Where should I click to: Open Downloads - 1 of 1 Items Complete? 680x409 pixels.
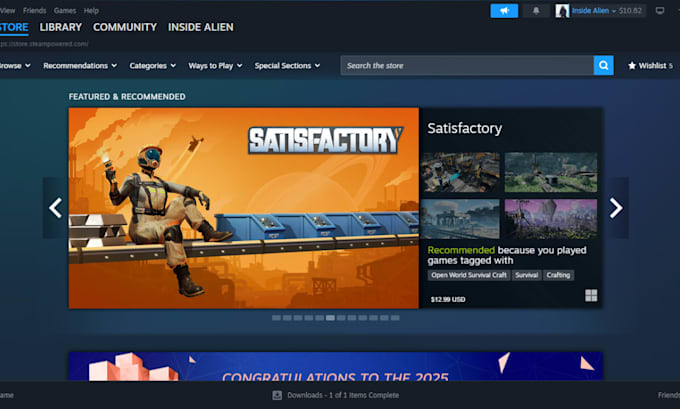pyautogui.click(x=343, y=395)
